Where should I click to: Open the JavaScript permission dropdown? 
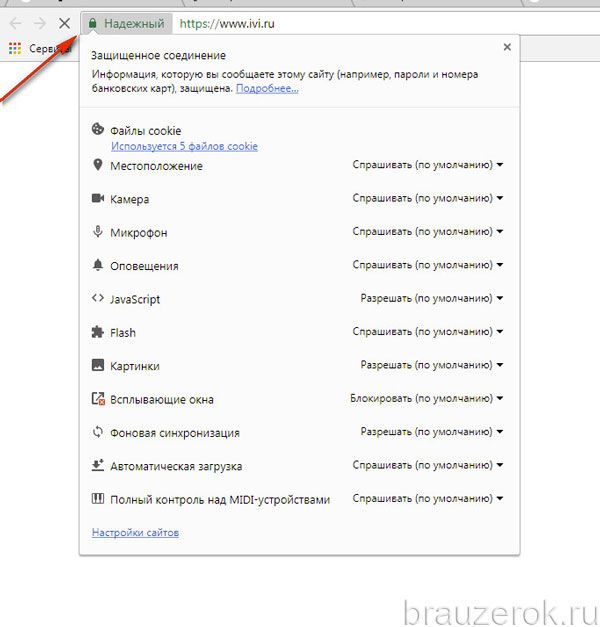[x=432, y=298]
